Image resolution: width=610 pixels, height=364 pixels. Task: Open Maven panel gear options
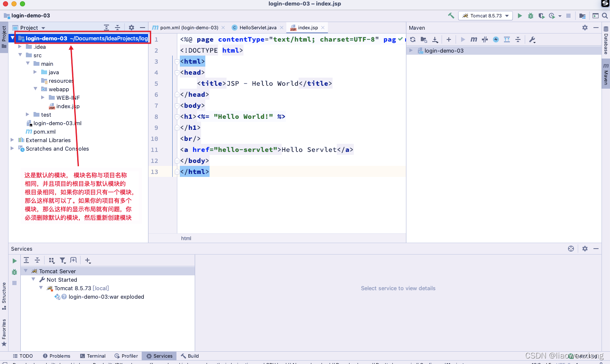point(585,28)
